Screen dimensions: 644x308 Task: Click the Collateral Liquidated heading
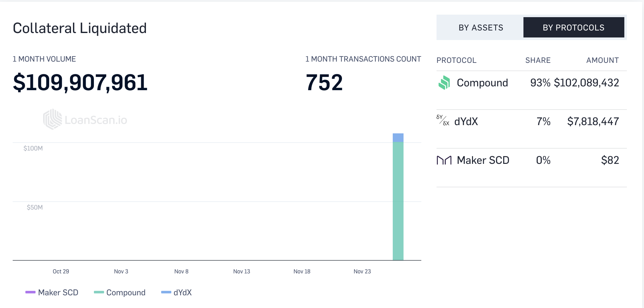(x=80, y=28)
